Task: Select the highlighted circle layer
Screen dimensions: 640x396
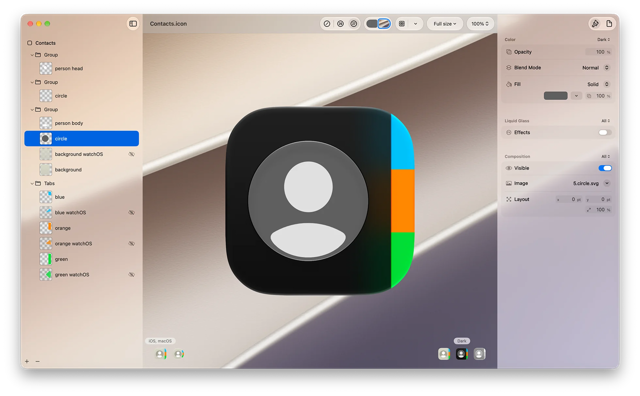Action: 82,139
